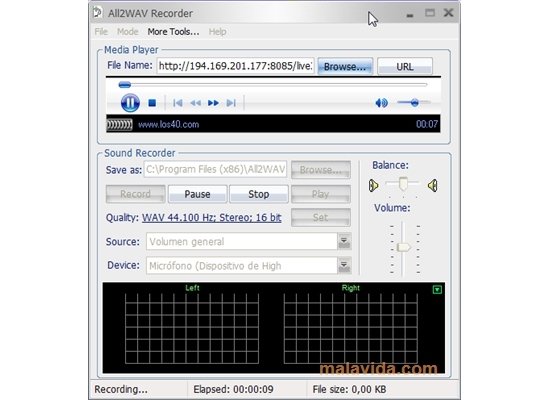Screen dimensions: 550x400
Task: Expand the Device dropdown
Action: tap(344, 266)
